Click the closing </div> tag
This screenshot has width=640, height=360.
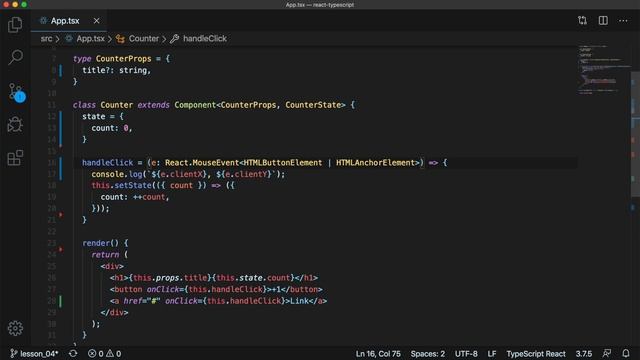(114, 313)
